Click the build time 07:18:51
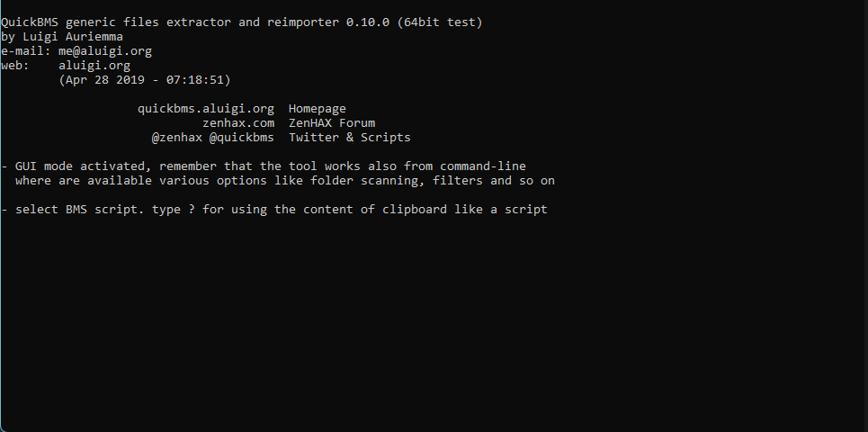 pyautogui.click(x=184, y=80)
